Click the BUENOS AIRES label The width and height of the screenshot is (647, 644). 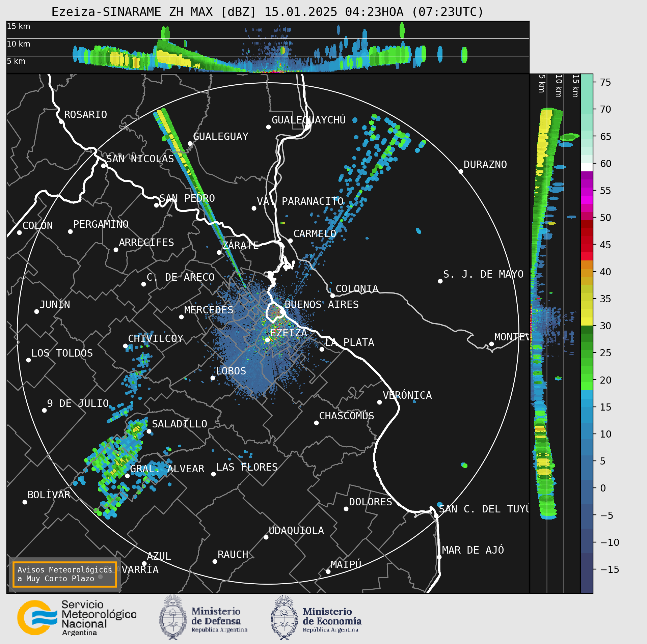click(x=322, y=305)
